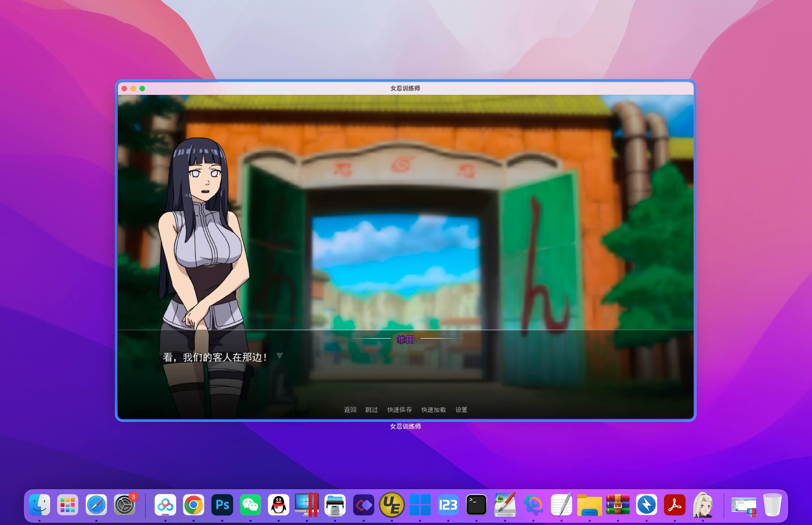The height and width of the screenshot is (525, 812).
Task: Quick load with 快速加载
Action: pyautogui.click(x=434, y=409)
